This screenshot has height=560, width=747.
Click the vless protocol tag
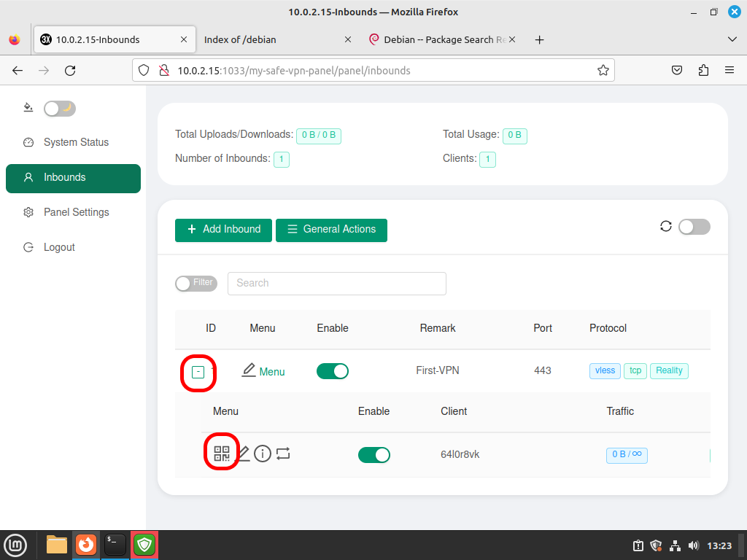click(605, 370)
